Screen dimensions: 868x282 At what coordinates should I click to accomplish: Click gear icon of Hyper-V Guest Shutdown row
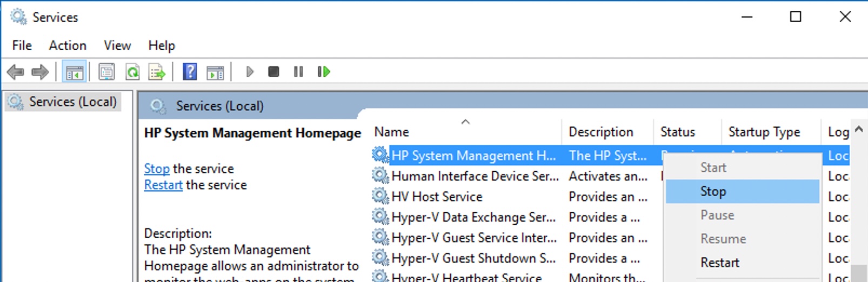tap(380, 258)
